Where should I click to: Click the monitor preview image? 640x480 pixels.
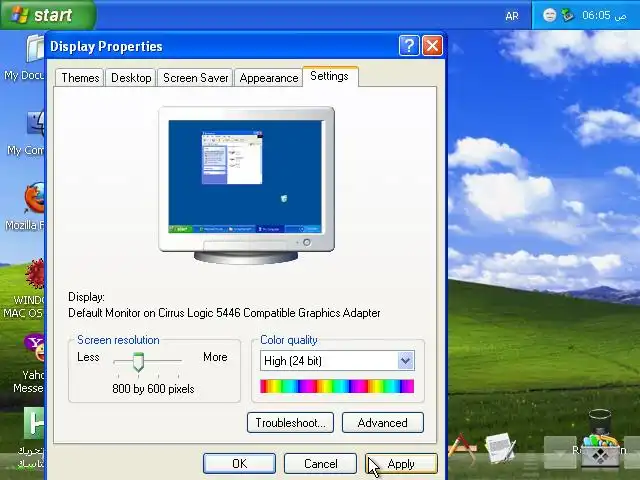click(246, 185)
